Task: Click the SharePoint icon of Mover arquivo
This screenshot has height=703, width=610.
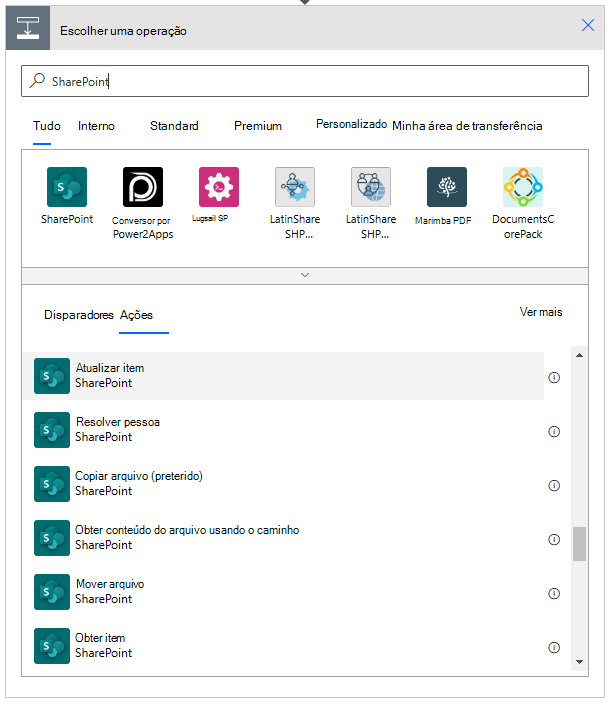Action: (52, 592)
